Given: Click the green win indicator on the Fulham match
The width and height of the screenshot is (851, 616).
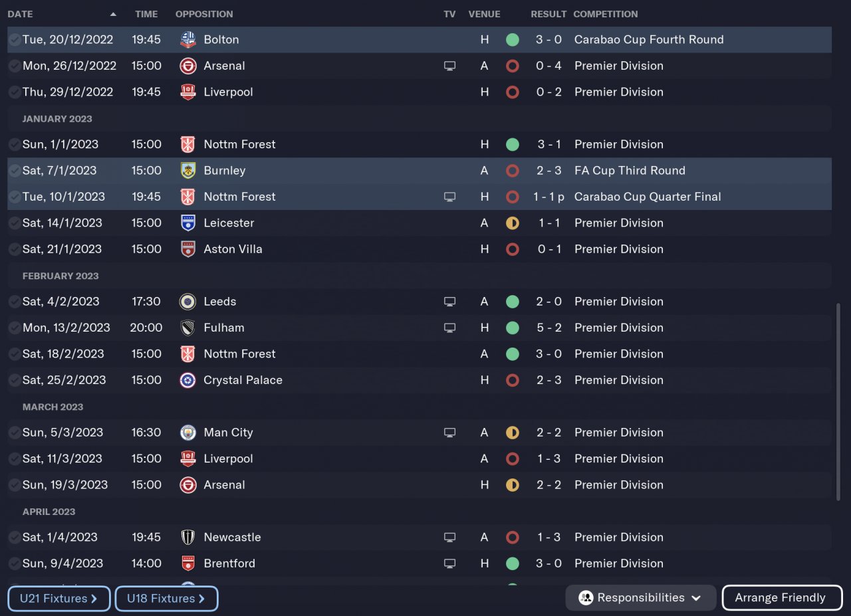Looking at the screenshot, I should click(x=512, y=328).
